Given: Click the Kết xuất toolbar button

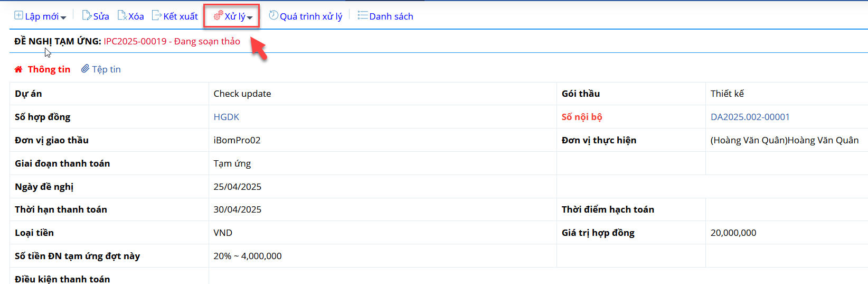Looking at the screenshot, I should coord(175,16).
